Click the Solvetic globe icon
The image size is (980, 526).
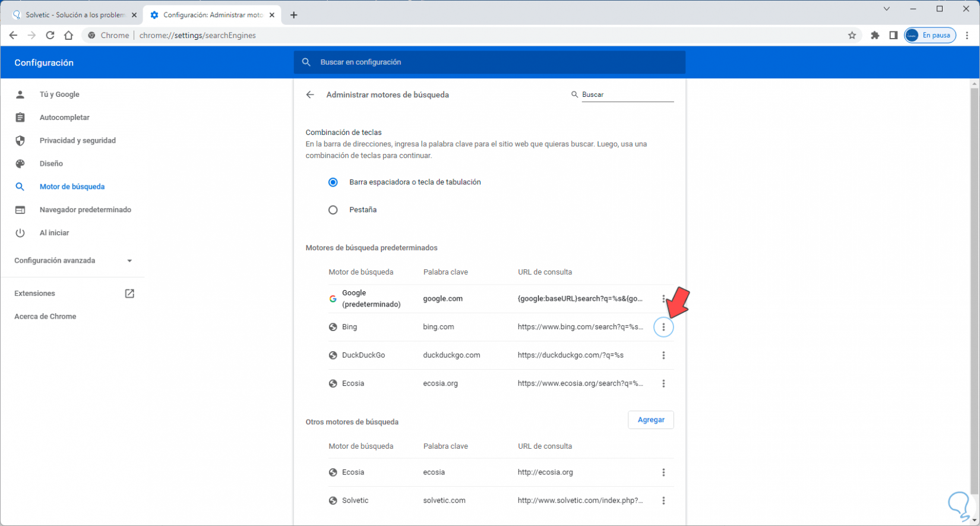(333, 500)
